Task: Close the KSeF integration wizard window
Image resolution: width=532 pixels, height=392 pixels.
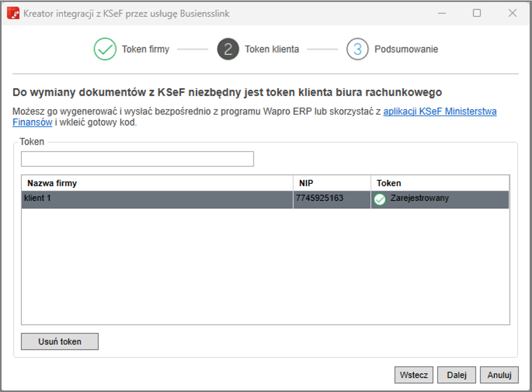Action: coord(513,13)
